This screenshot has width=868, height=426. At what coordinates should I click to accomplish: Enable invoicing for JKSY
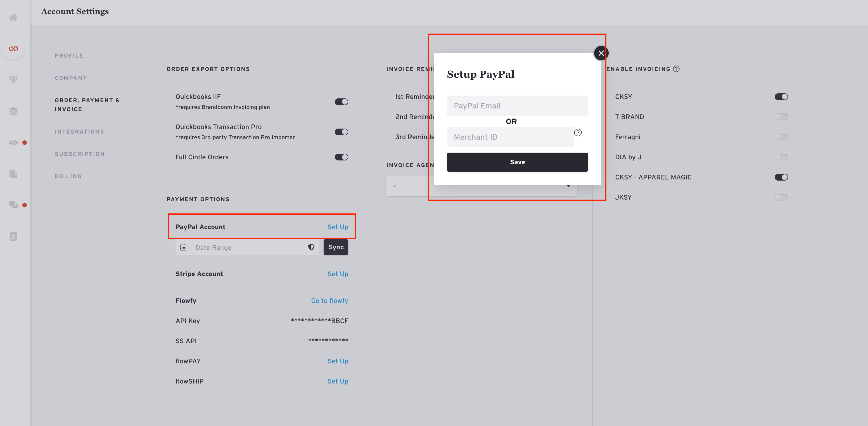pos(781,197)
